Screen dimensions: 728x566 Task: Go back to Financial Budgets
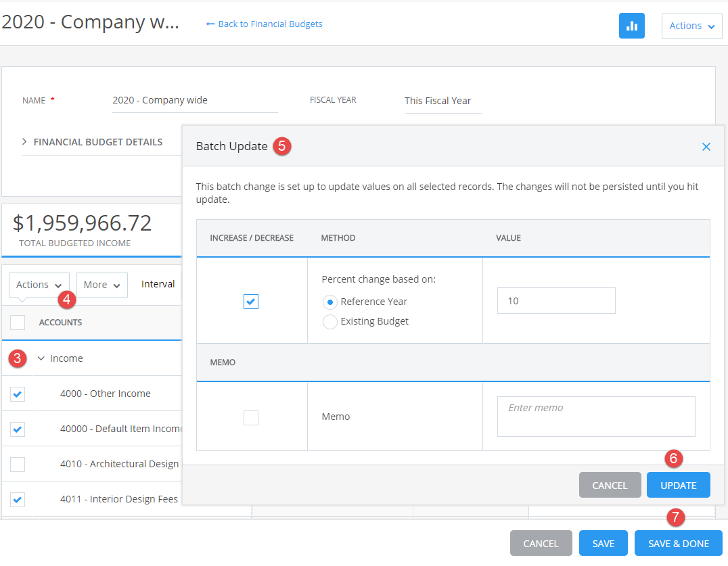pyautogui.click(x=264, y=24)
